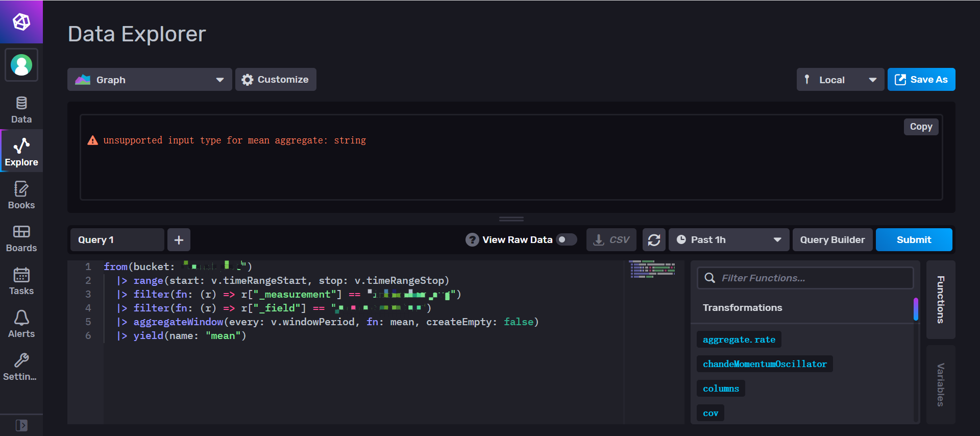980x436 pixels.
Task: Submit the query
Action: 914,240
